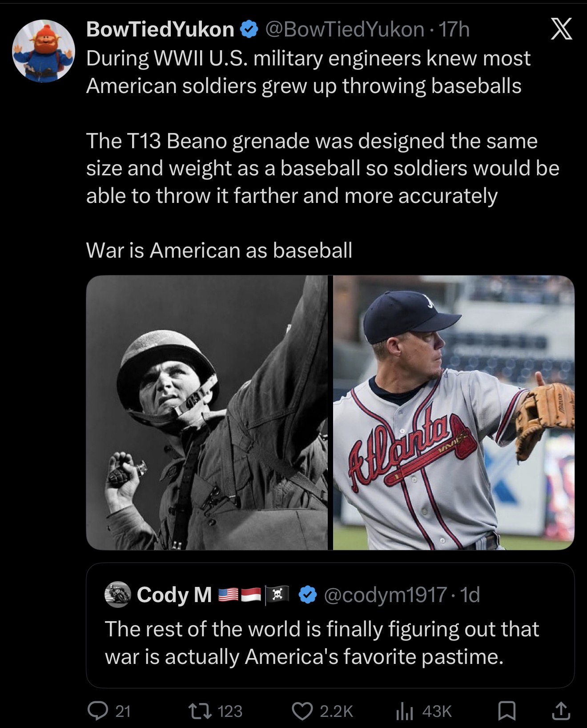Open the BowTiedYukon display name link
The image size is (587, 728).
(x=160, y=30)
